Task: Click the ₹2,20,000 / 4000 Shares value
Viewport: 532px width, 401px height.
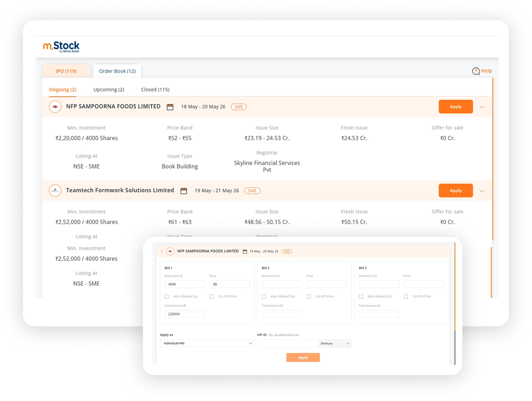Action: pos(86,138)
